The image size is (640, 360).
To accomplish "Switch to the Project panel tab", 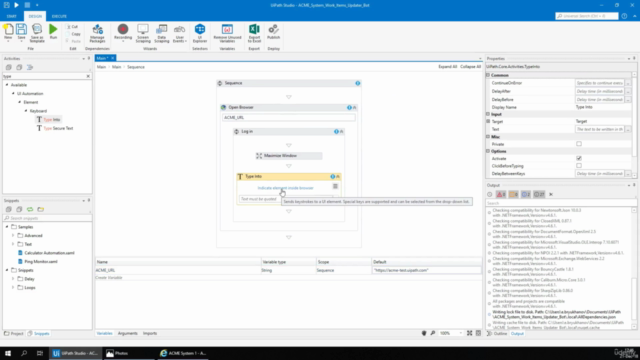I will [14, 333].
